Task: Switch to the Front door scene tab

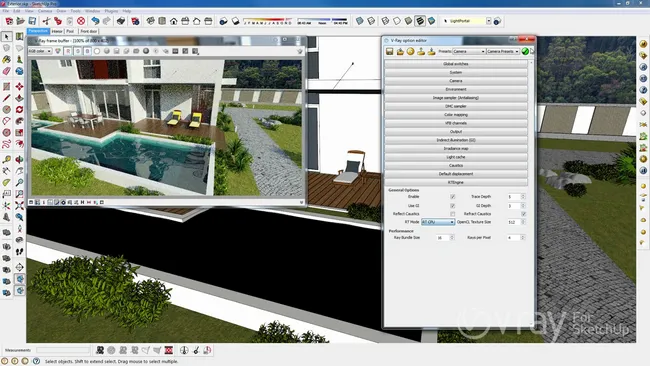Action: coord(88,31)
